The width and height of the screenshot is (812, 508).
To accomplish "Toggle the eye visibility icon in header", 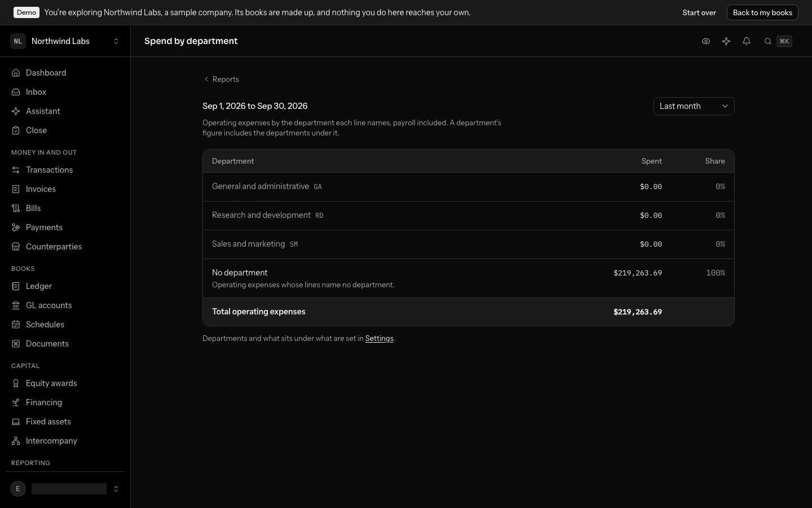I will click(706, 41).
